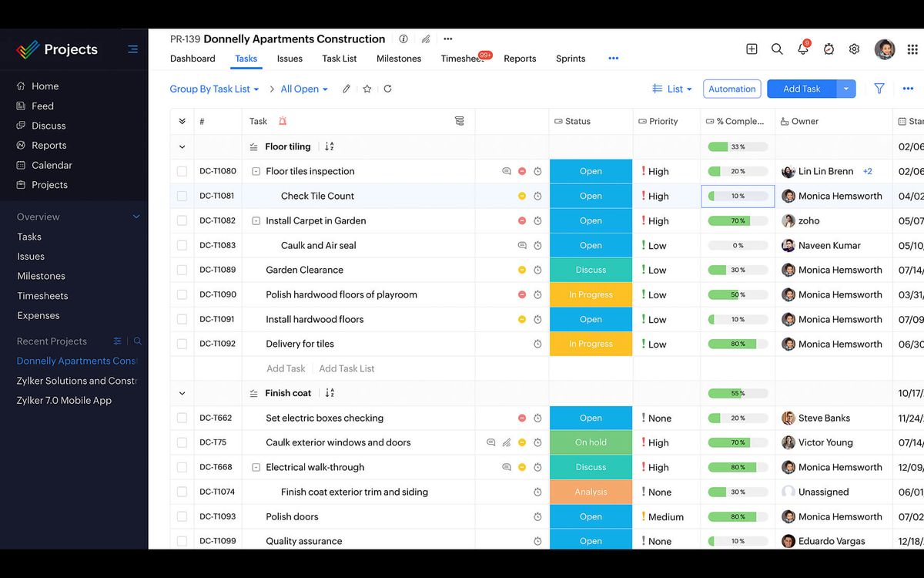Click Automation button
The height and width of the screenshot is (578, 924).
[x=732, y=89]
